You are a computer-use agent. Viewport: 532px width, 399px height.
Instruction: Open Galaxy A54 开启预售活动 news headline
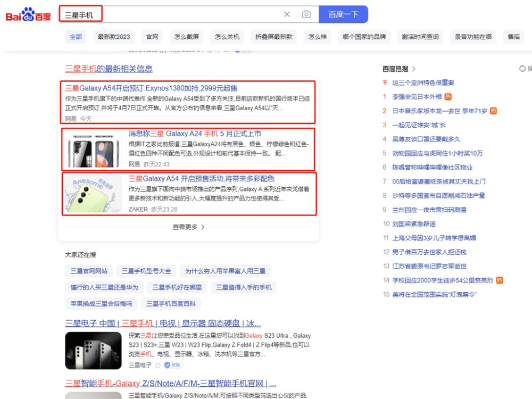coord(202,178)
